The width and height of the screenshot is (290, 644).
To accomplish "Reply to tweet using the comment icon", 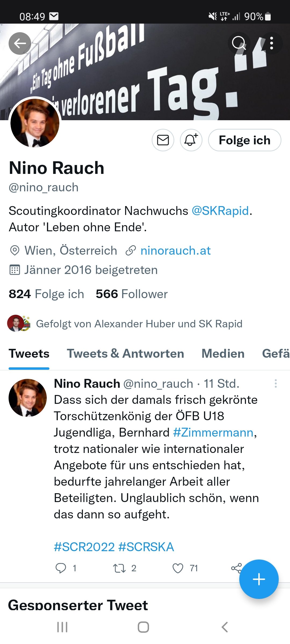I will click(x=61, y=568).
